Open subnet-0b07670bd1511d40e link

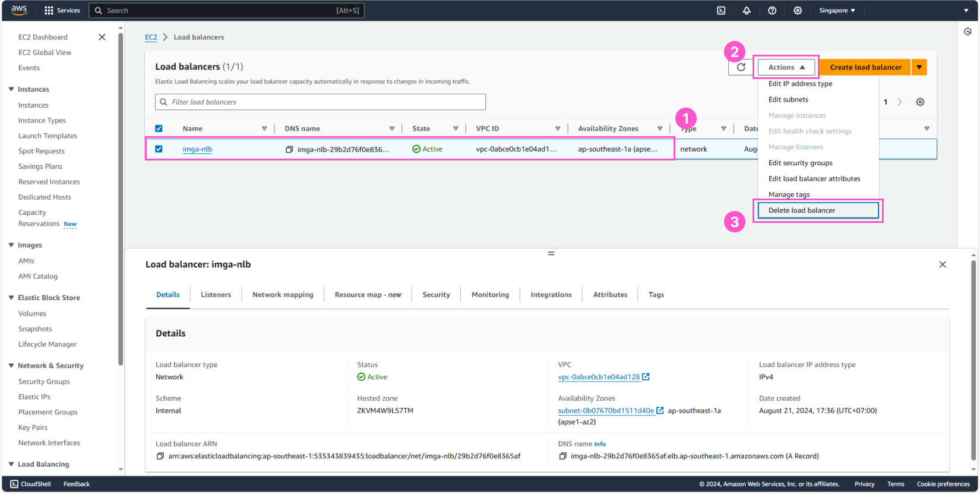click(x=606, y=411)
